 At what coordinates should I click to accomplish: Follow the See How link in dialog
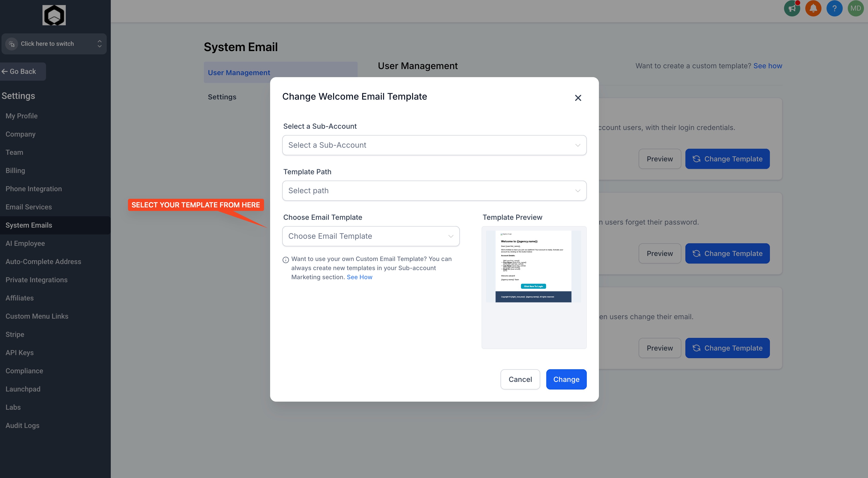point(359,277)
